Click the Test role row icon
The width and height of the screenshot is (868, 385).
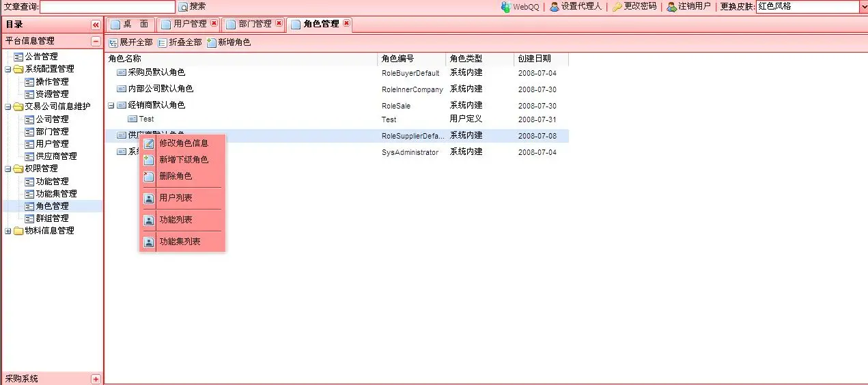tap(132, 119)
